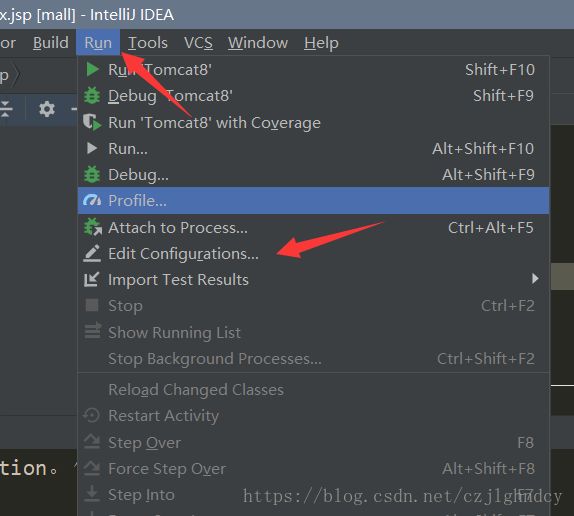The width and height of the screenshot is (574, 516).
Task: Click the settings gear icon in the tool window
Action: (47, 109)
